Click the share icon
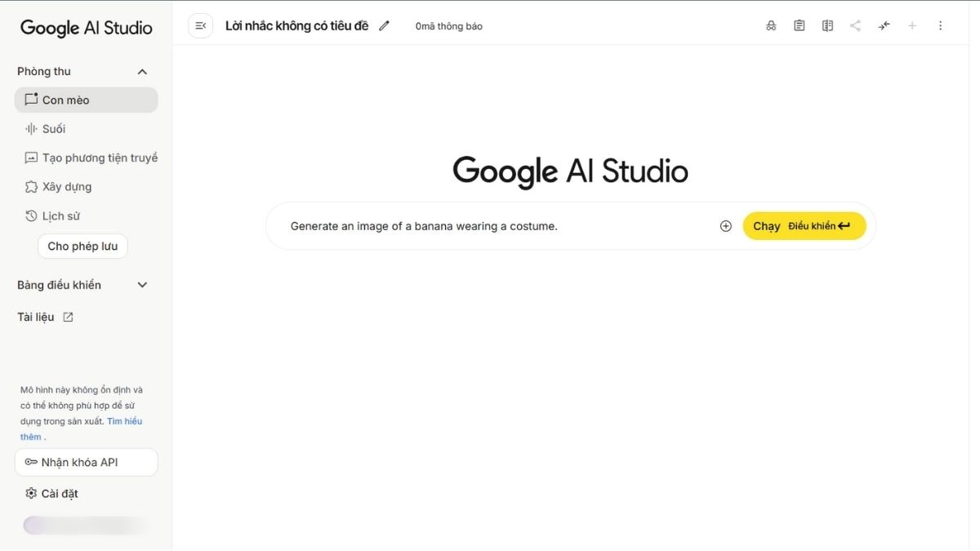Image resolution: width=980 pixels, height=551 pixels. coord(855,26)
